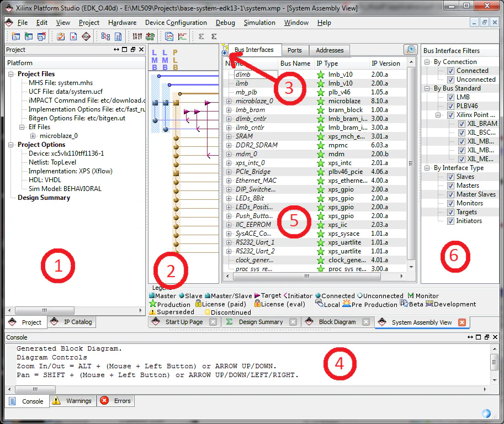Viewport: 504px width, 424px height.
Task: Show the Warnings tab in the console
Action: pyautogui.click(x=73, y=401)
